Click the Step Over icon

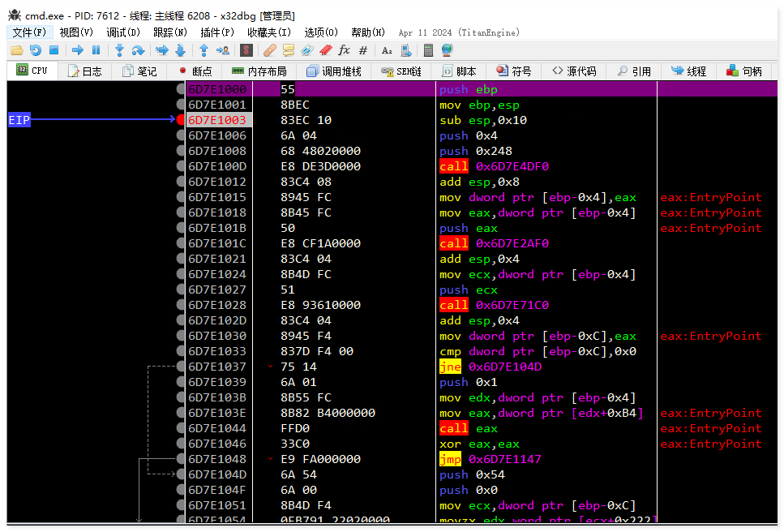tap(138, 50)
